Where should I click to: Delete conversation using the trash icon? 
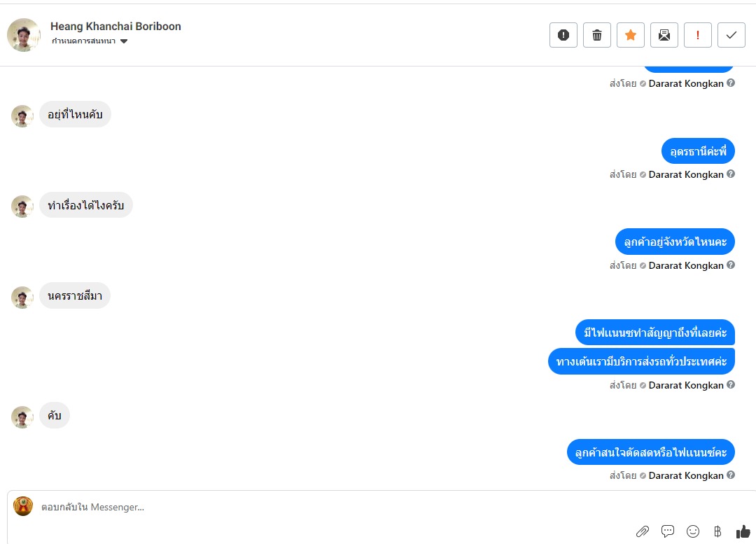[597, 35]
